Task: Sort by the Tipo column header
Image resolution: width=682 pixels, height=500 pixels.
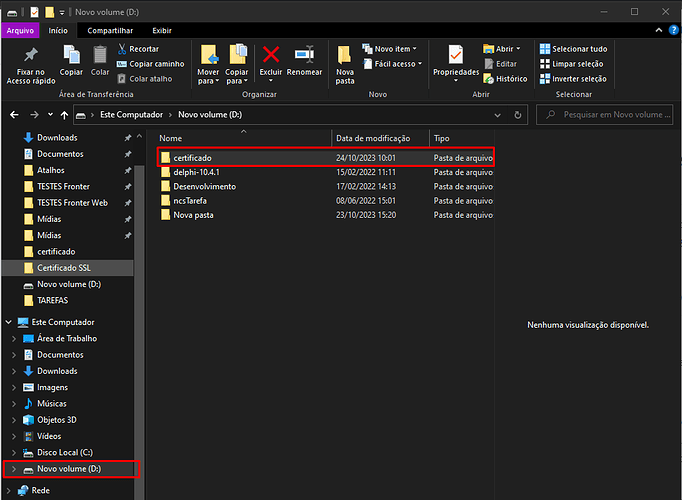Action: tap(462, 138)
